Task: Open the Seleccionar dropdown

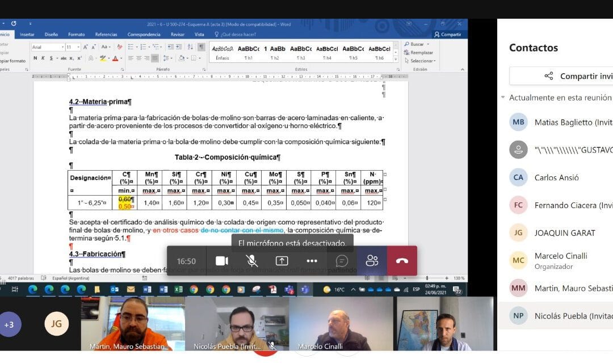Action: 420,61
